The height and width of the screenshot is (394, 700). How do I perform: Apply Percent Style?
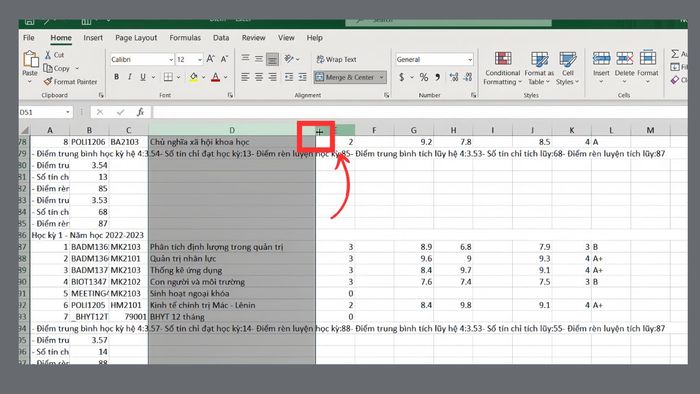pyautogui.click(x=424, y=77)
